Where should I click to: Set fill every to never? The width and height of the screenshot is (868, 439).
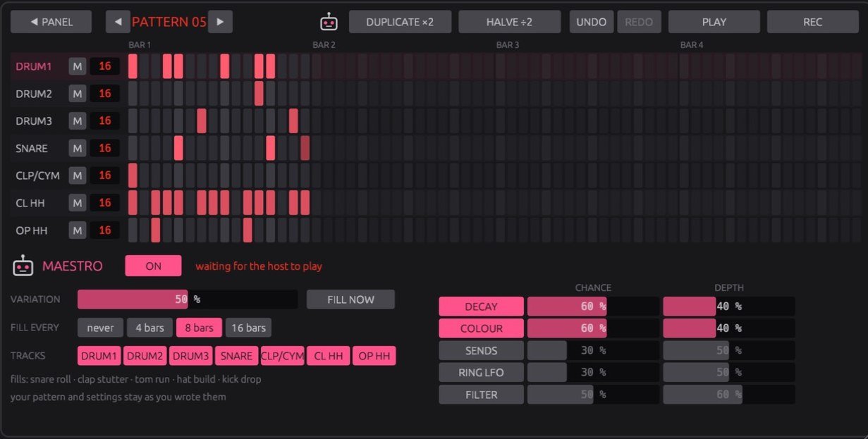pos(100,328)
